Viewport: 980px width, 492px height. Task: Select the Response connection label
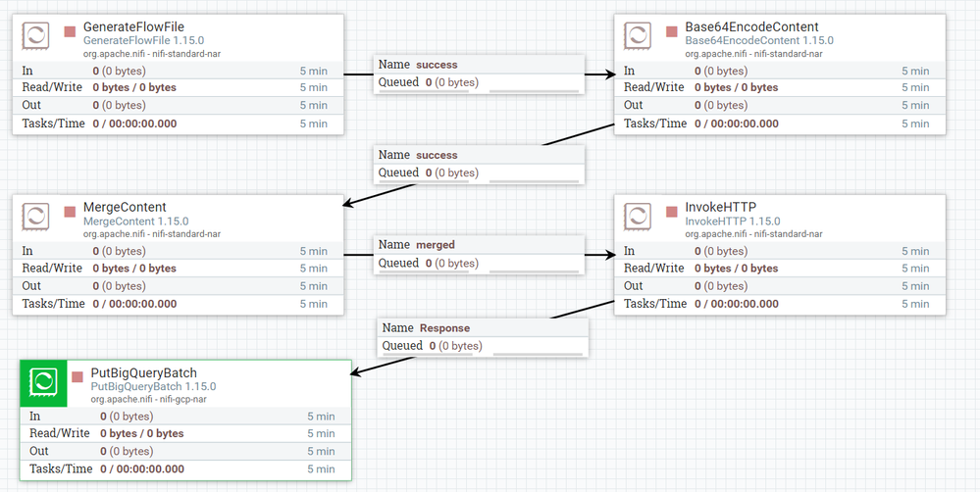tap(483, 337)
